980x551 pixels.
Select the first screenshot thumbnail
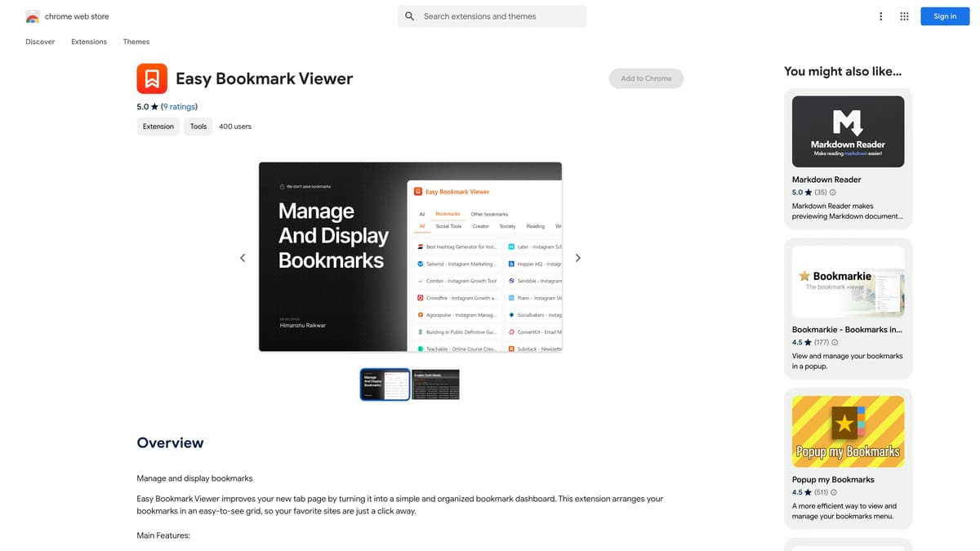(385, 384)
